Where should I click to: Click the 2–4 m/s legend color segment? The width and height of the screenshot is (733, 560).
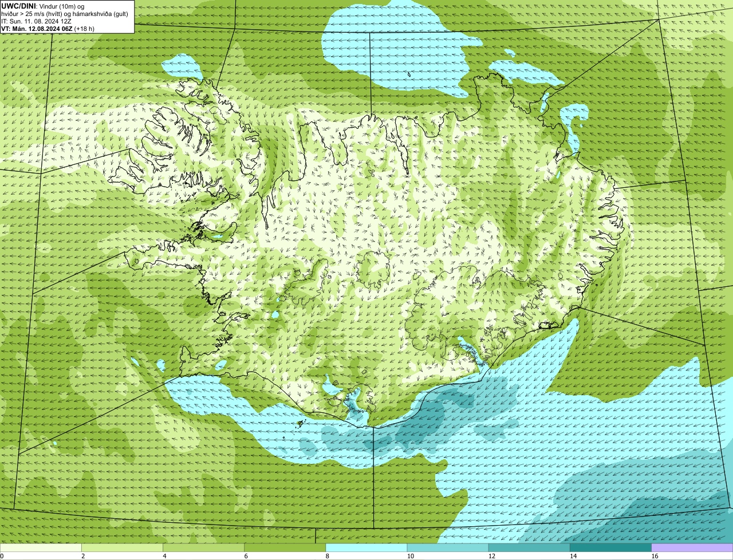[x=122, y=548]
